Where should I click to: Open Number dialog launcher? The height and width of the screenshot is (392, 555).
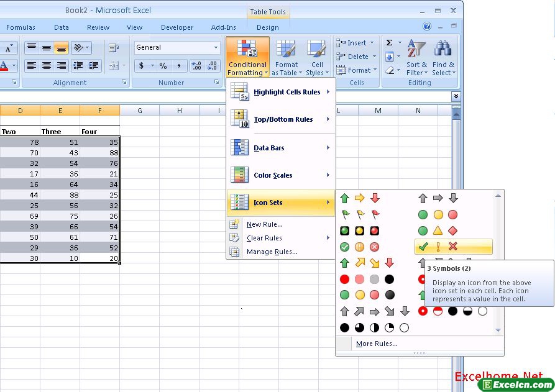pyautogui.click(x=217, y=82)
